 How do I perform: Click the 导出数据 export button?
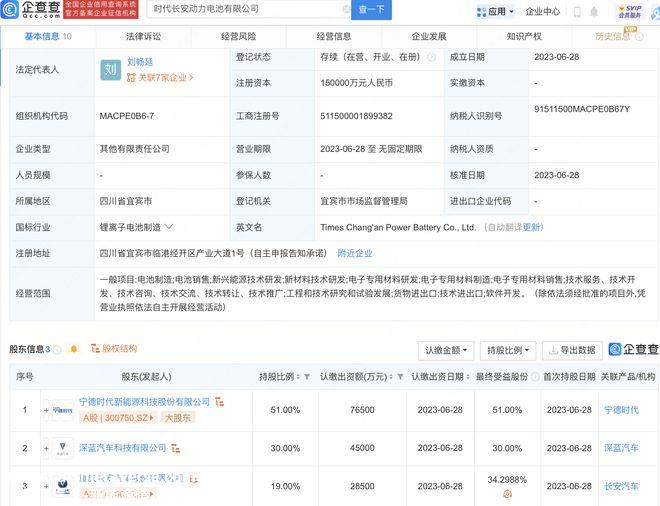click(573, 350)
